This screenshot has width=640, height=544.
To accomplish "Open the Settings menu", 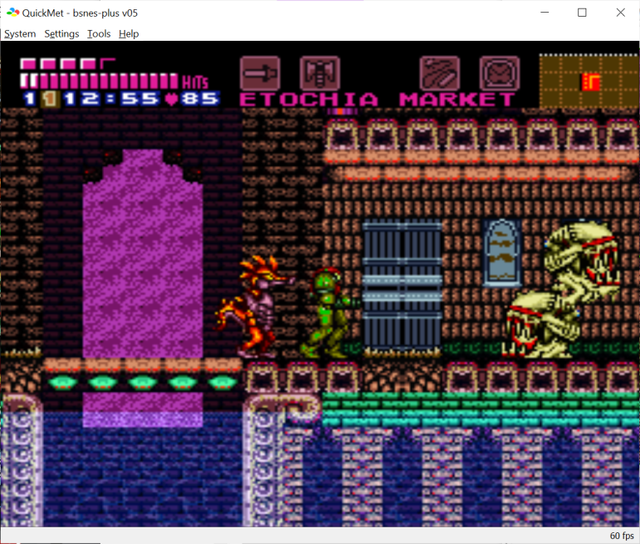I will click(x=62, y=34).
